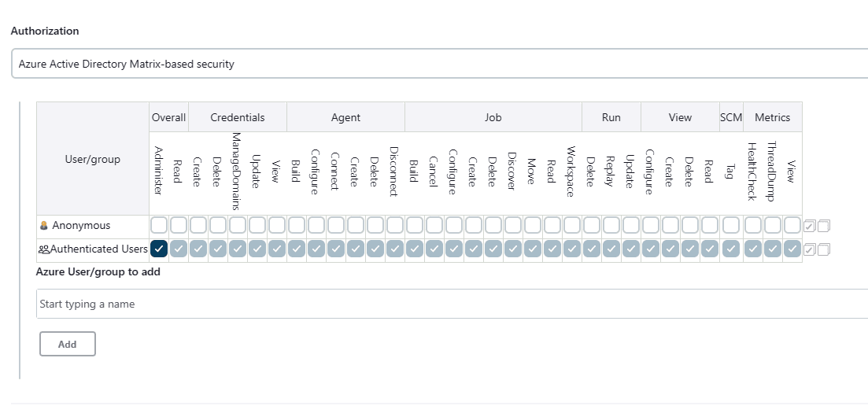
Task: Enable Agent Delete for Anonymous
Action: (x=375, y=225)
